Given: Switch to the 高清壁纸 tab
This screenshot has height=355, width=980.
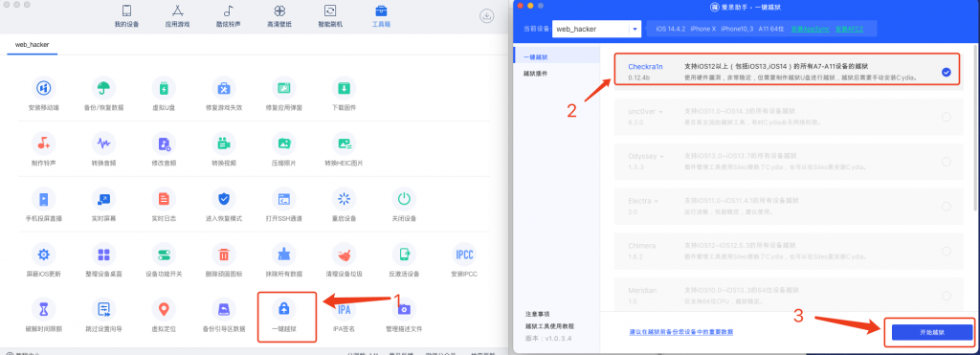Looking at the screenshot, I should click(x=279, y=17).
